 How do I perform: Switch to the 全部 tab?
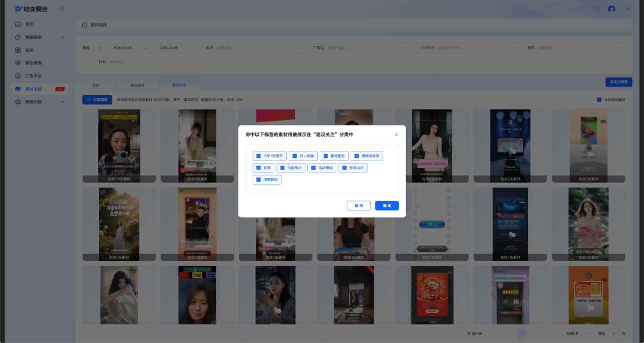96,85
